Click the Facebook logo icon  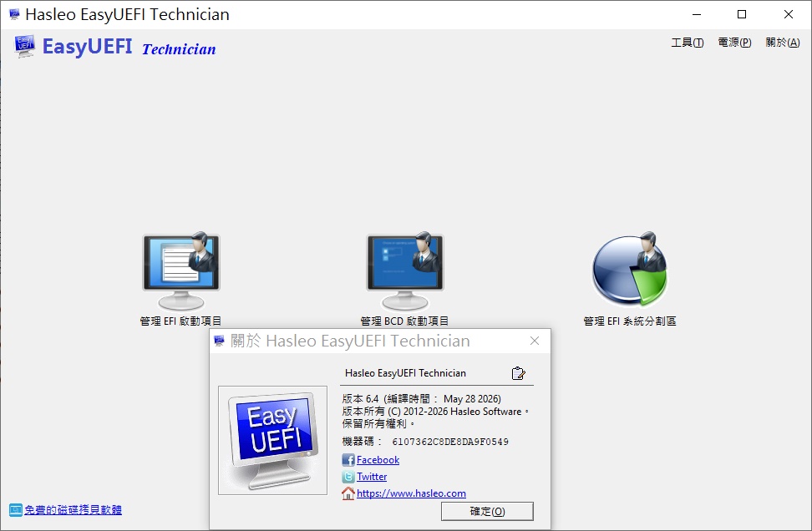(x=348, y=459)
